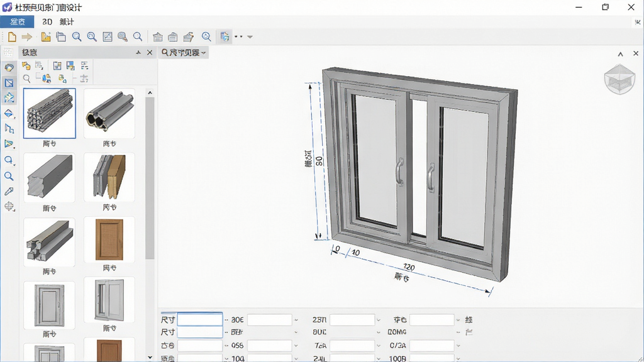
Task: Select the open casement window thumbnail
Action: [109, 300]
